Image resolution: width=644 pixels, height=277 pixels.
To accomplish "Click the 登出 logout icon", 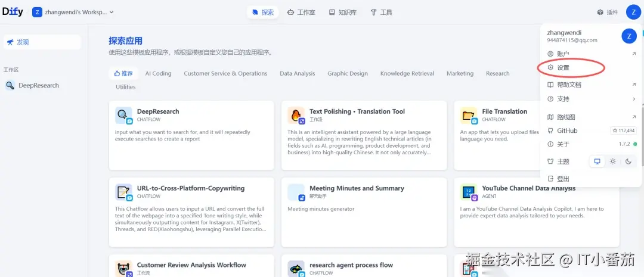I will pos(551,179).
